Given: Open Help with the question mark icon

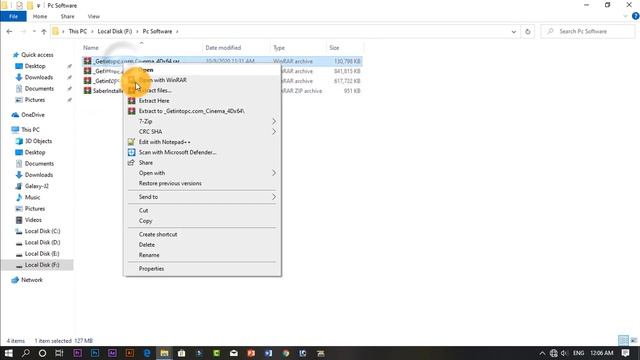Looking at the screenshot, I should (x=636, y=16).
